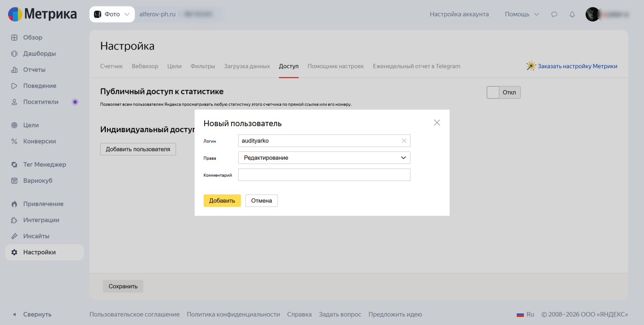Open the Вариокуб icon
Viewport: 644px width, 325px height.
point(14,181)
